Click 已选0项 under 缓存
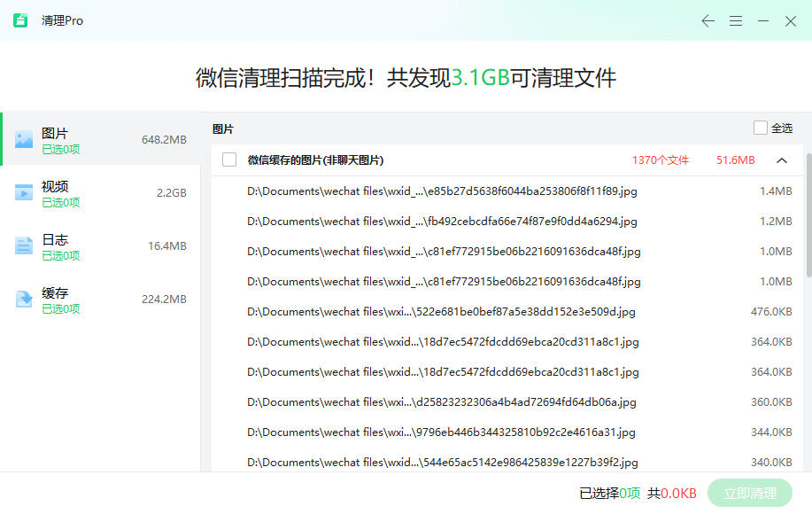The width and height of the screenshot is (812, 514). point(60,309)
